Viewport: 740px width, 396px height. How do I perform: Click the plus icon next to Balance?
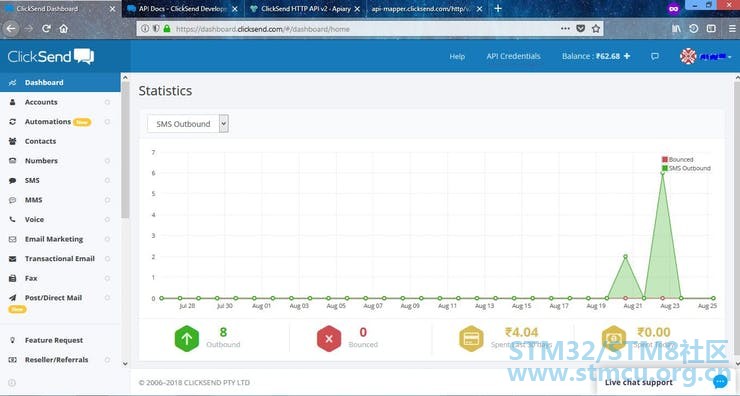tap(627, 56)
